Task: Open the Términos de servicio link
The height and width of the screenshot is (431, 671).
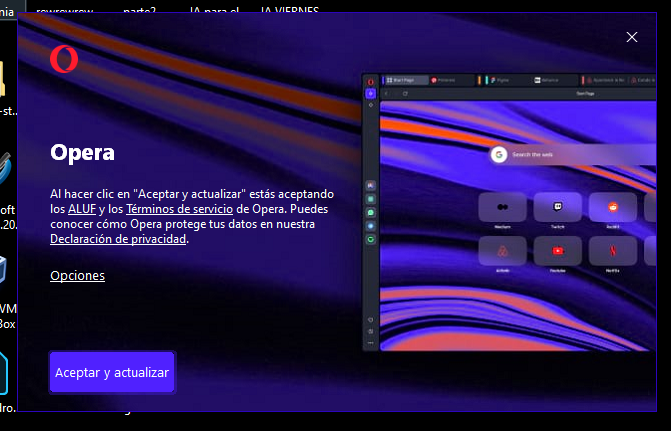Action: 179,209
